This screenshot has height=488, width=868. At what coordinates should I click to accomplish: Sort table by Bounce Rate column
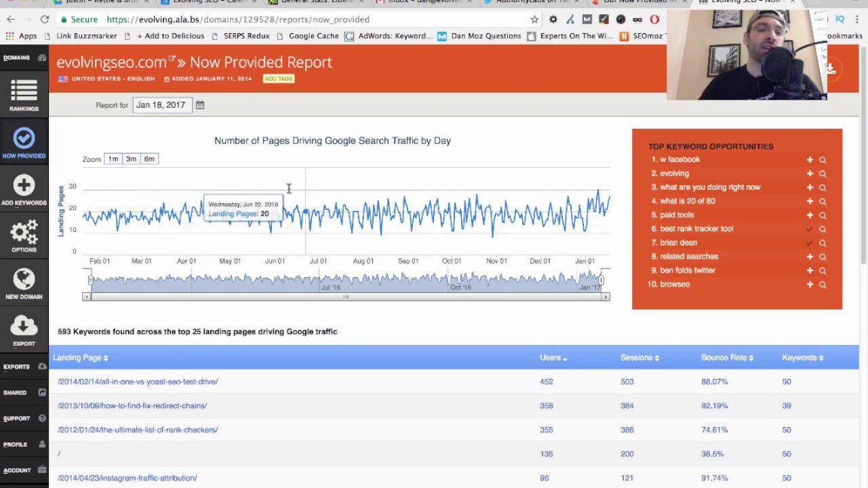(x=728, y=358)
